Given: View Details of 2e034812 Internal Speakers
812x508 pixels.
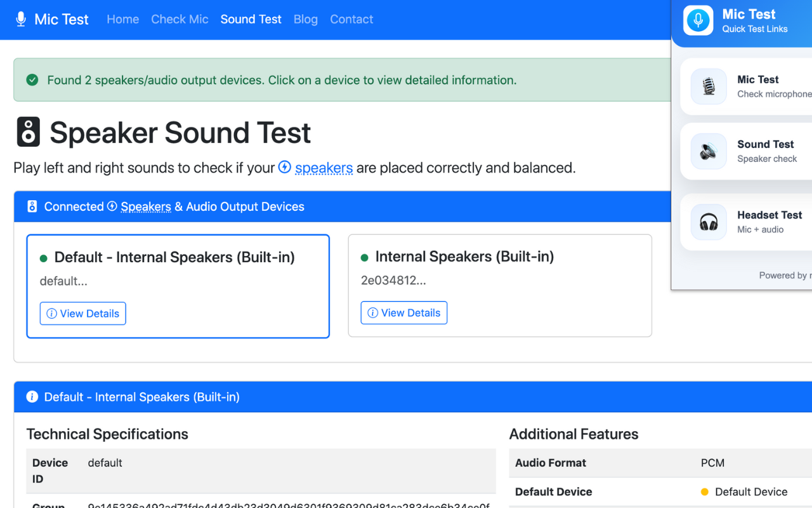Looking at the screenshot, I should [x=404, y=313].
